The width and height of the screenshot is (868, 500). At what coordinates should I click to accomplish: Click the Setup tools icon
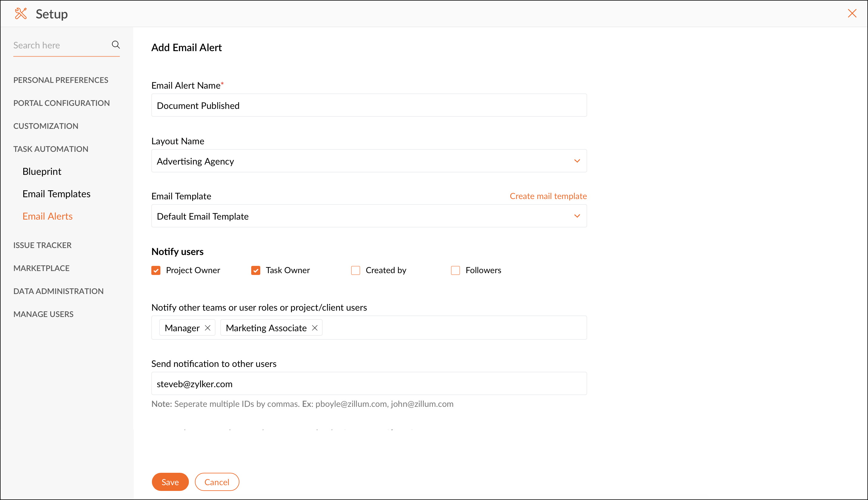[21, 14]
